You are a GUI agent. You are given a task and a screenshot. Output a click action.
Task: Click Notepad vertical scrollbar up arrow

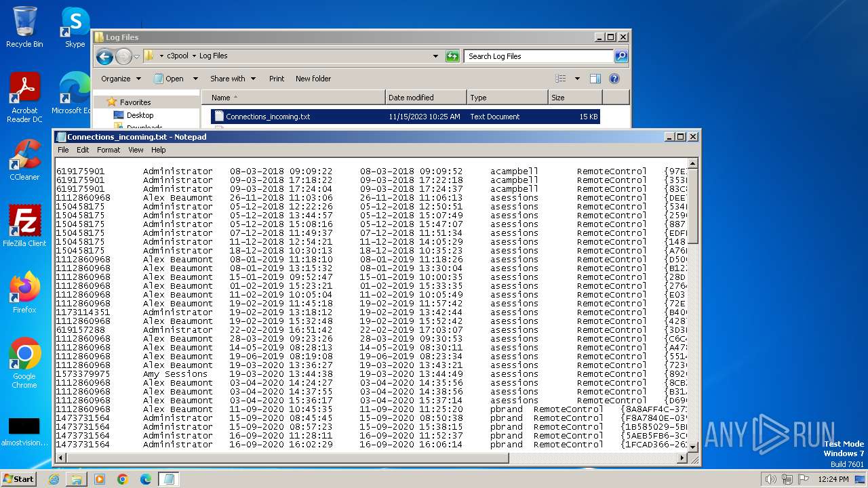692,163
